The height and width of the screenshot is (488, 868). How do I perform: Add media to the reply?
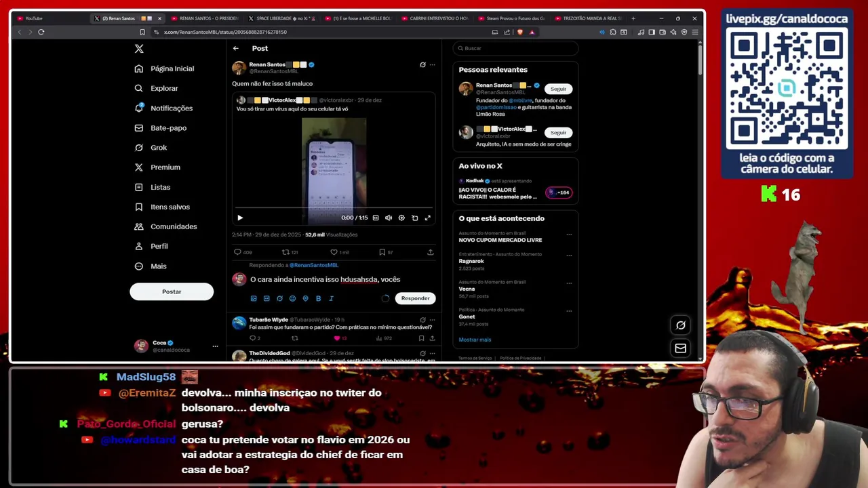(254, 298)
